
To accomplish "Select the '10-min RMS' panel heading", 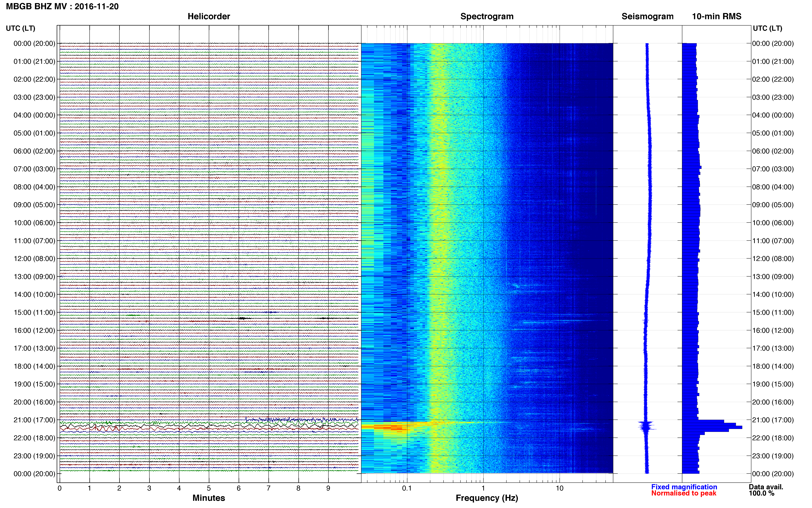I will (717, 16).
